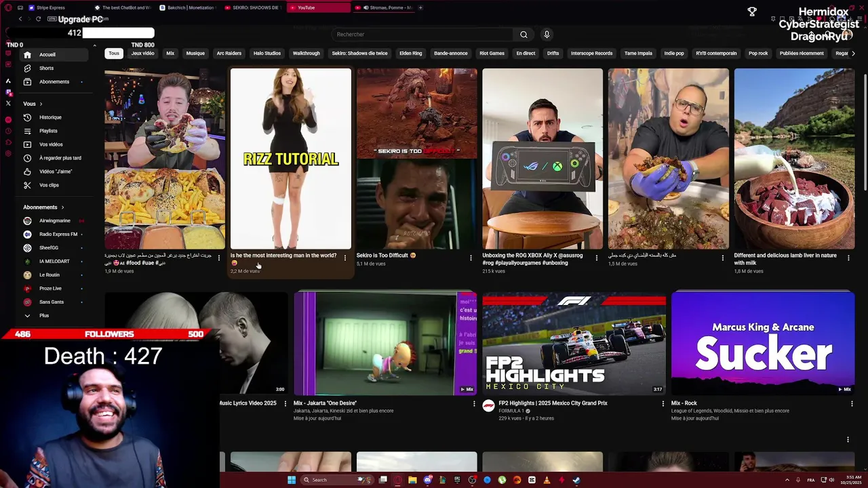
Task: Select the Elden Ring filter chip
Action: [x=410, y=54]
